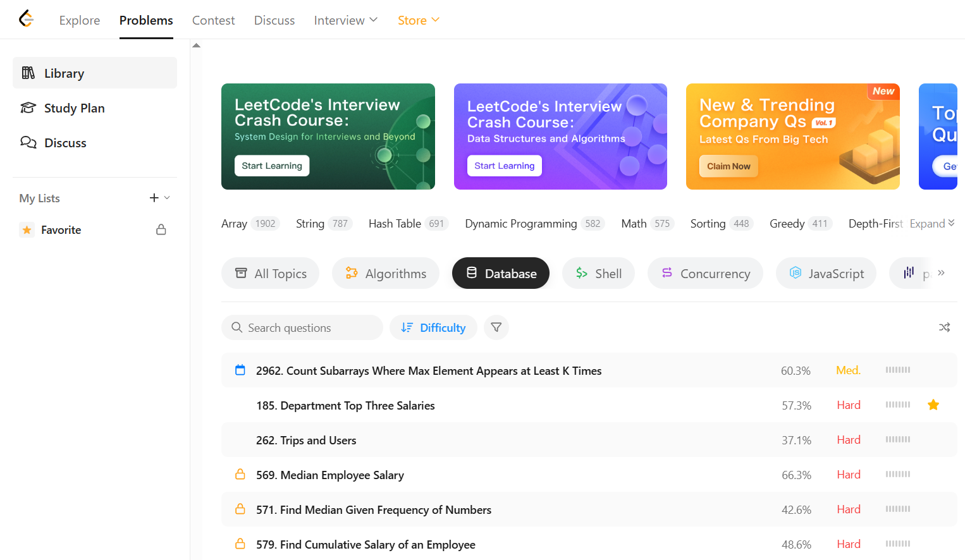Toggle the gold star on Department Top Three Salaries
965x560 pixels.
(933, 405)
